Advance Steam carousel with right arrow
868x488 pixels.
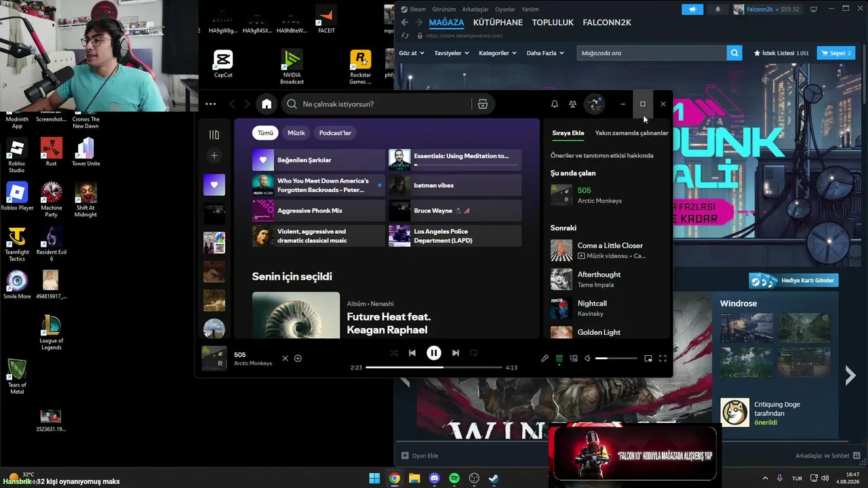coord(850,375)
